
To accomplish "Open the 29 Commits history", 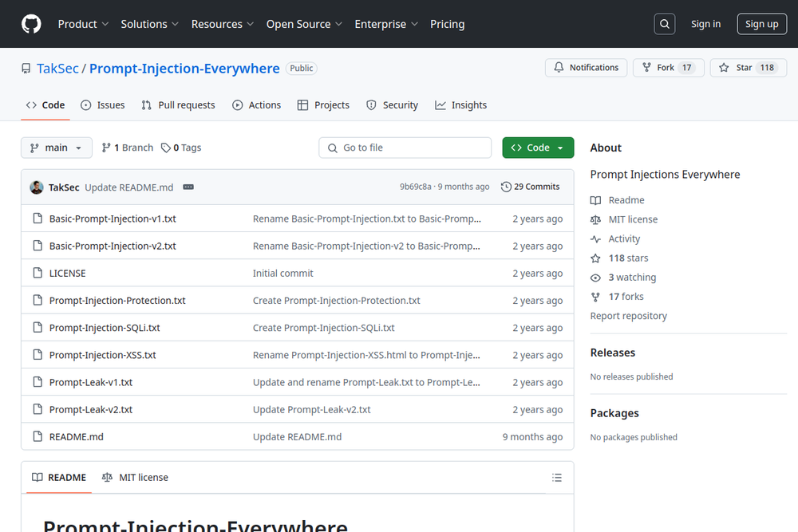I will click(530, 187).
